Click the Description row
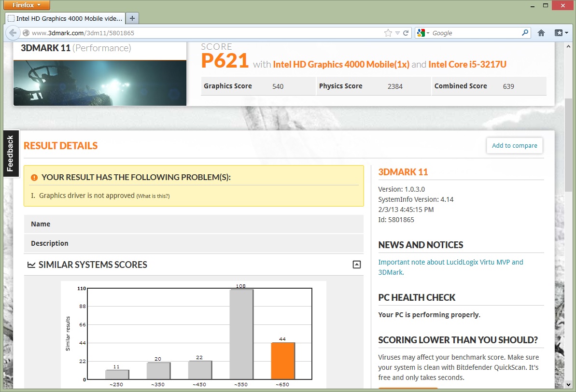This screenshot has height=392, width=576. click(194, 243)
